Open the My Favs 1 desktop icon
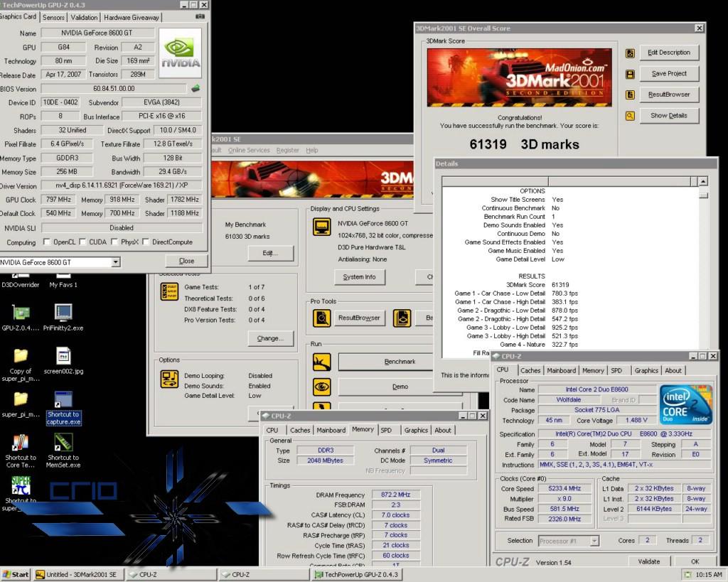The image size is (728, 582). [x=63, y=281]
